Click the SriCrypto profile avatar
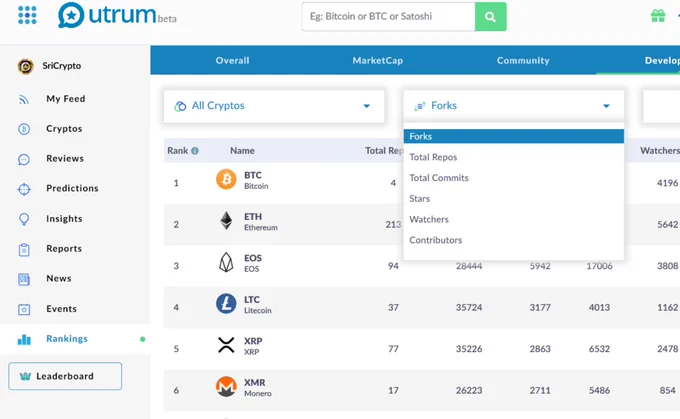The width and height of the screenshot is (680, 419). tap(26, 66)
